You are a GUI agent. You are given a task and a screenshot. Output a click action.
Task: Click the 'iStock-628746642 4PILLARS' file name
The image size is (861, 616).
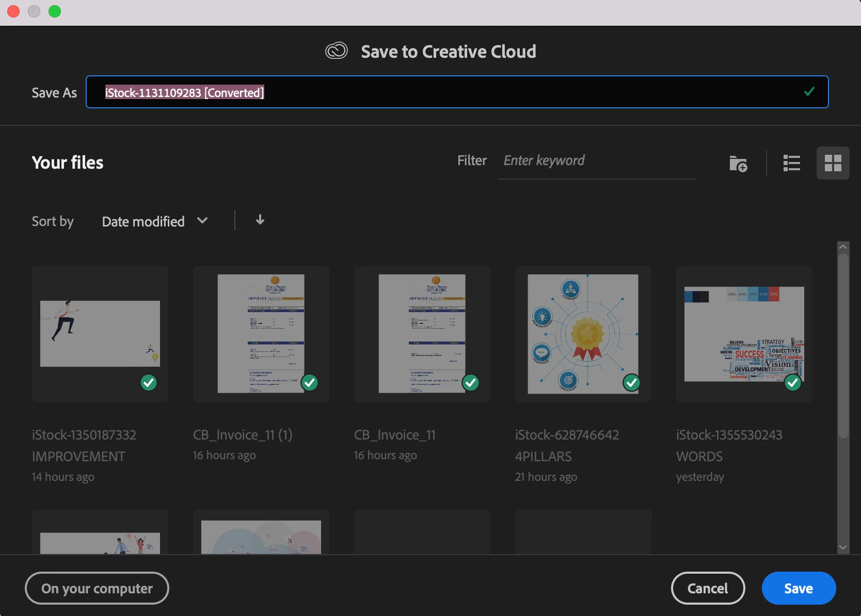pyautogui.click(x=567, y=446)
